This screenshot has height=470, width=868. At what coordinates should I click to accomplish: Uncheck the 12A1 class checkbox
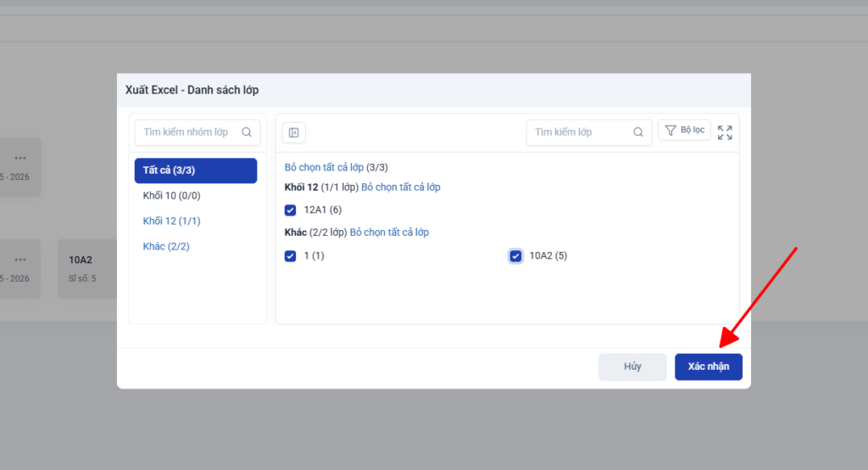(x=291, y=210)
